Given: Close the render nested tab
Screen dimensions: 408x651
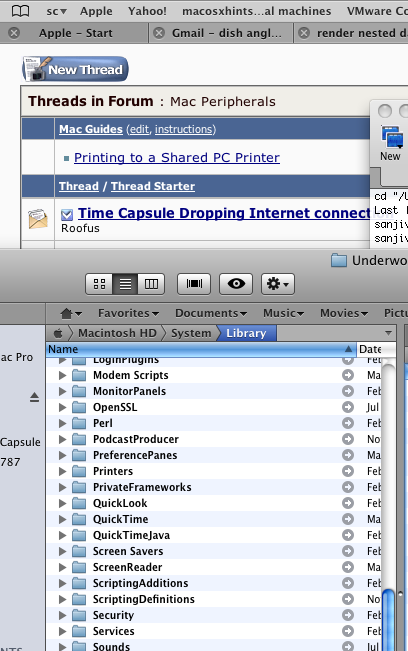Looking at the screenshot, I should [x=304, y=33].
